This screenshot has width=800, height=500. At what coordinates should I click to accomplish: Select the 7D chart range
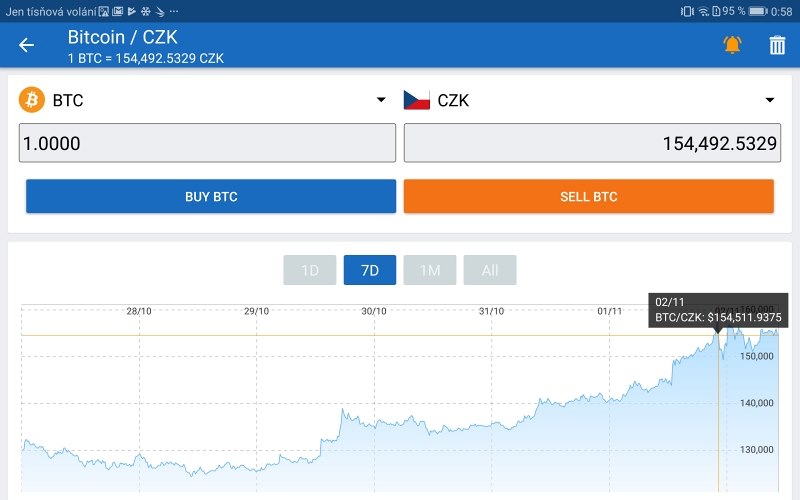370,270
